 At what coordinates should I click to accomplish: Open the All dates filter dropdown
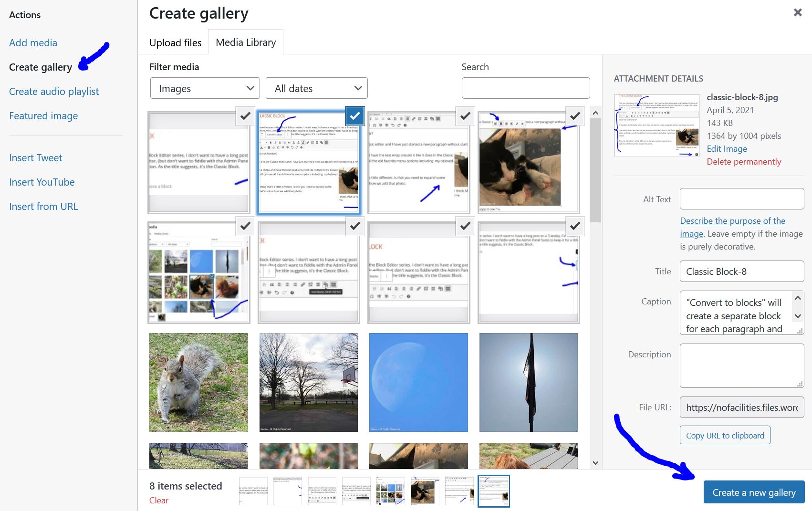point(317,88)
